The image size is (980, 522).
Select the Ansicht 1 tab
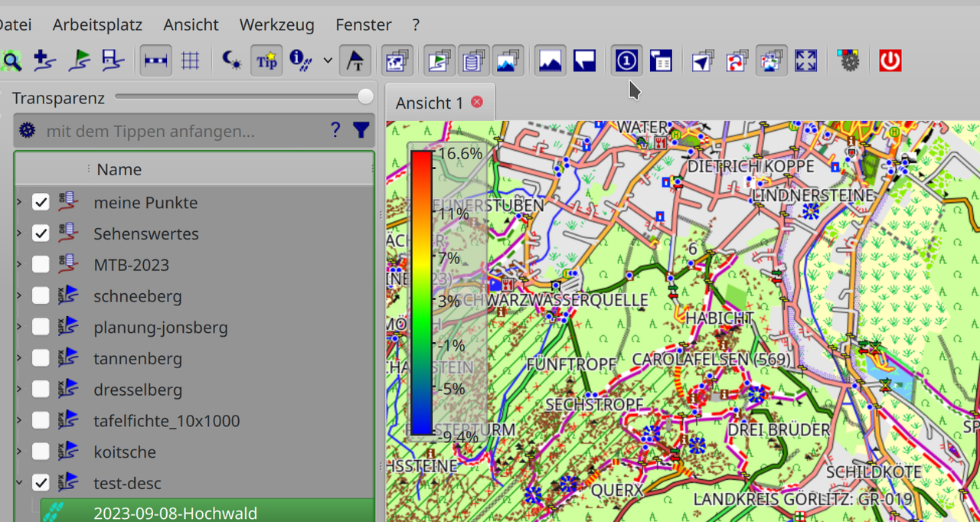point(430,103)
